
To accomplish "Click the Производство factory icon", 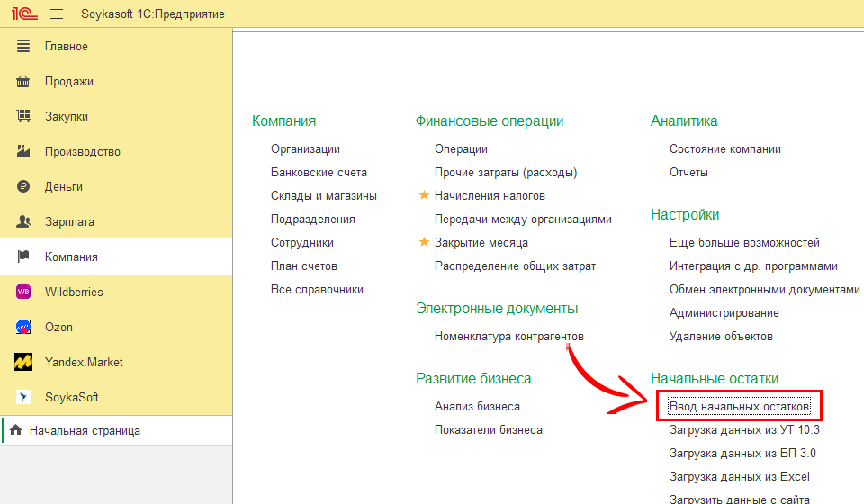I will click(x=24, y=152).
